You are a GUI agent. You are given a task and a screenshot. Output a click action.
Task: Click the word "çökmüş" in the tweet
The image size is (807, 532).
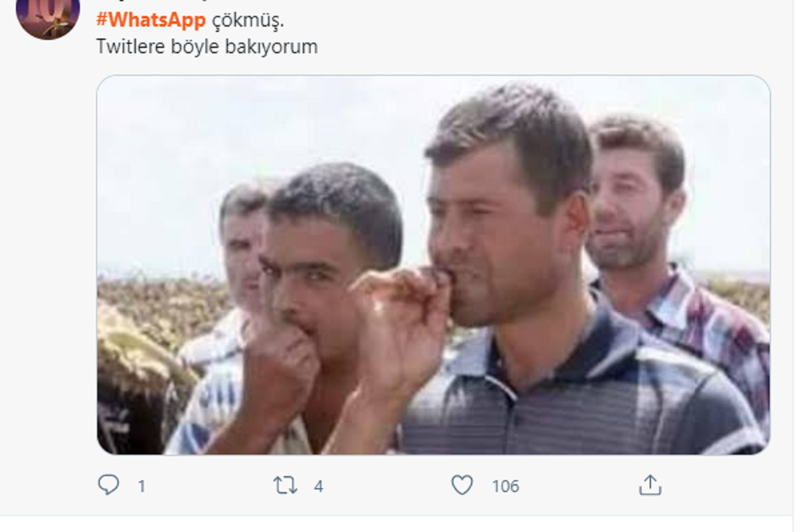[247, 20]
